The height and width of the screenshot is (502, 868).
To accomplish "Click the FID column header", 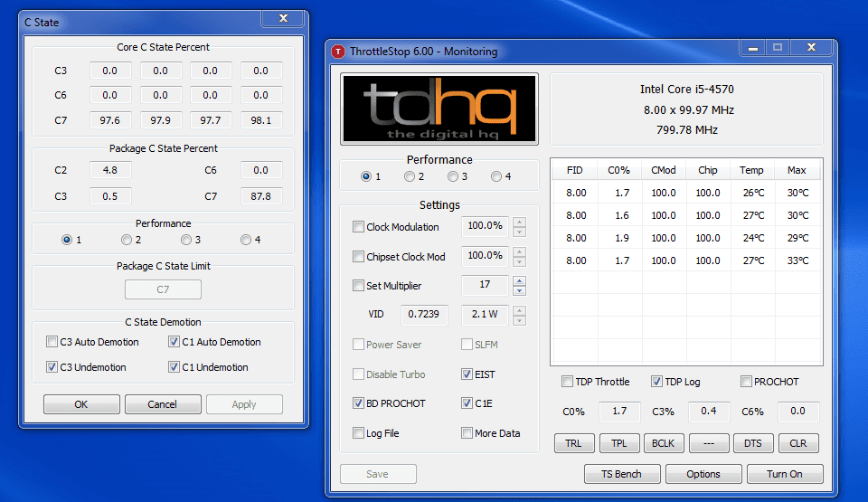I will (x=575, y=170).
